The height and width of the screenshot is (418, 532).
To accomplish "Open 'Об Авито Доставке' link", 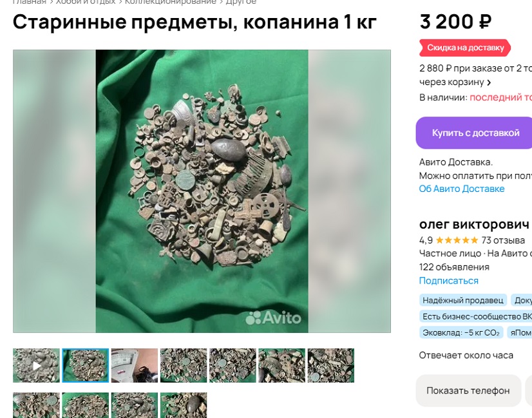I will point(461,189).
